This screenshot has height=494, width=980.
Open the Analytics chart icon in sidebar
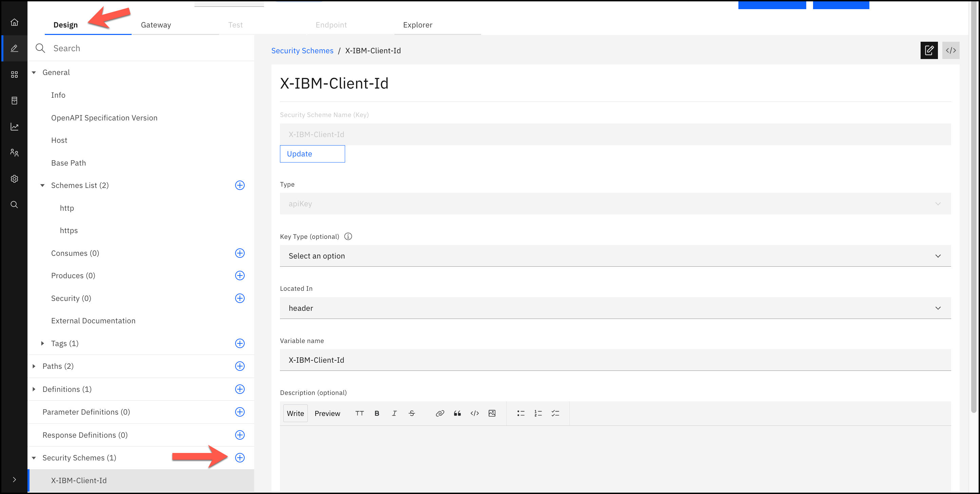coord(14,127)
